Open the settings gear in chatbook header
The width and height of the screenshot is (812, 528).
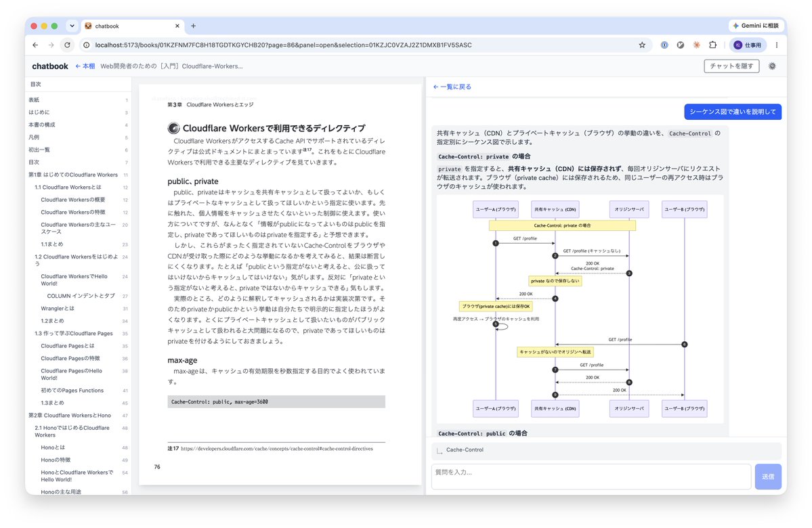click(772, 66)
